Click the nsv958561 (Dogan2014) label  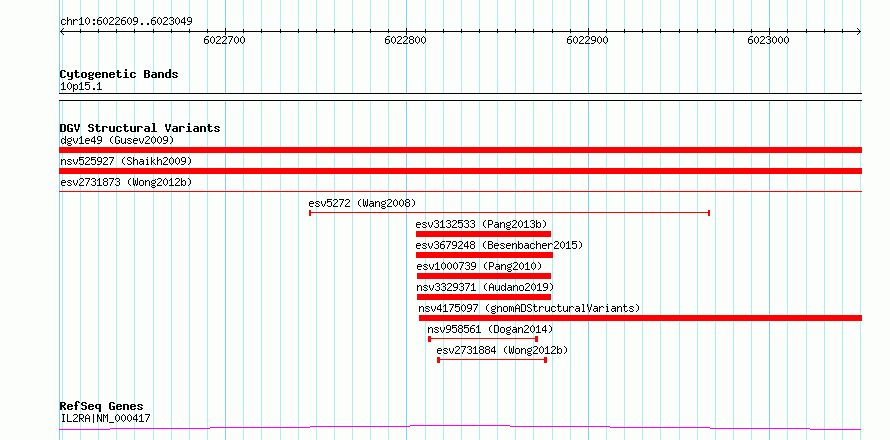click(490, 329)
